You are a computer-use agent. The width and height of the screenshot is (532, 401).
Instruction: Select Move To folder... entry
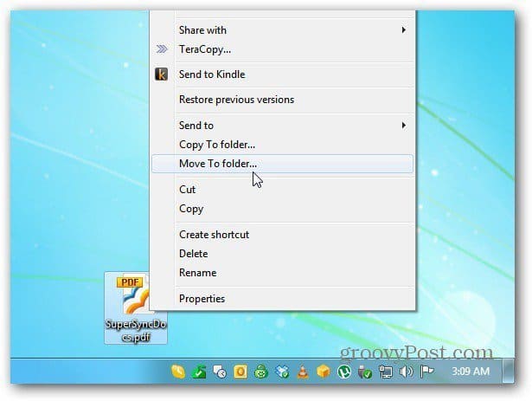tap(282, 164)
